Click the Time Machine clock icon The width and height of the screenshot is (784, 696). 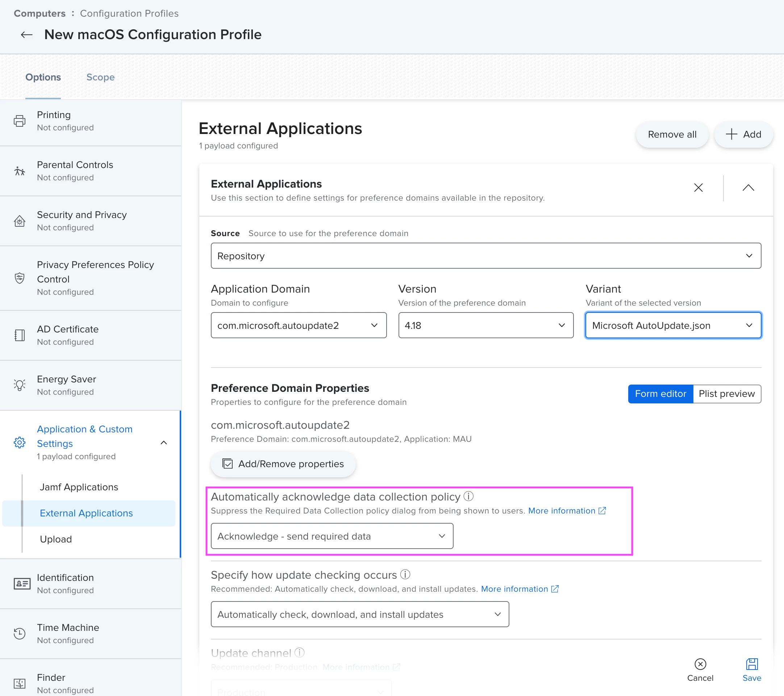(x=20, y=633)
